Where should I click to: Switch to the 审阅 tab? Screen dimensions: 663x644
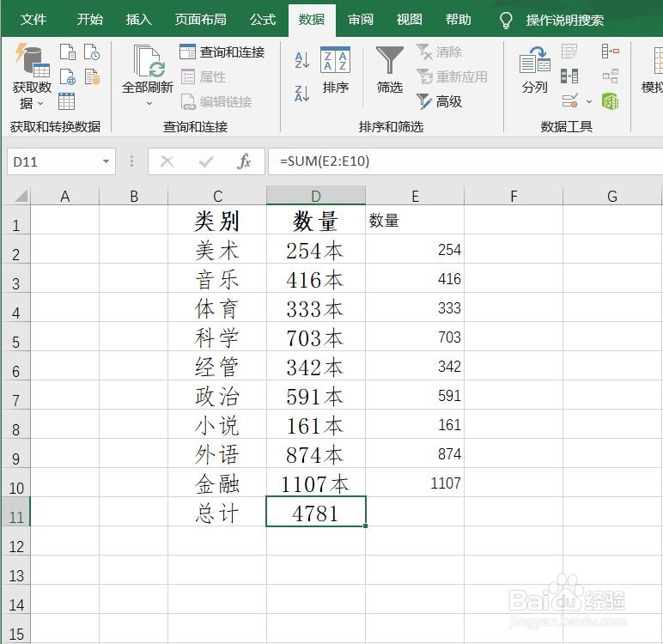tap(360, 20)
